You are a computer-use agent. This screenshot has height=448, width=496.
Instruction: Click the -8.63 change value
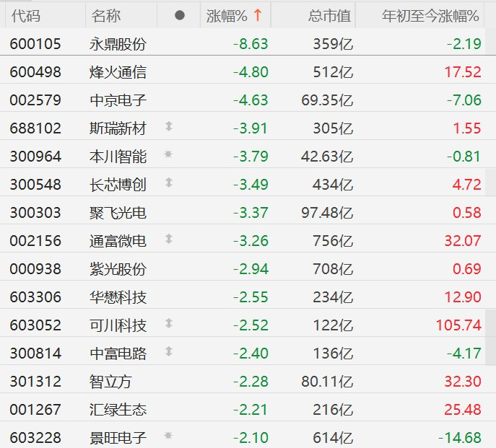[251, 44]
